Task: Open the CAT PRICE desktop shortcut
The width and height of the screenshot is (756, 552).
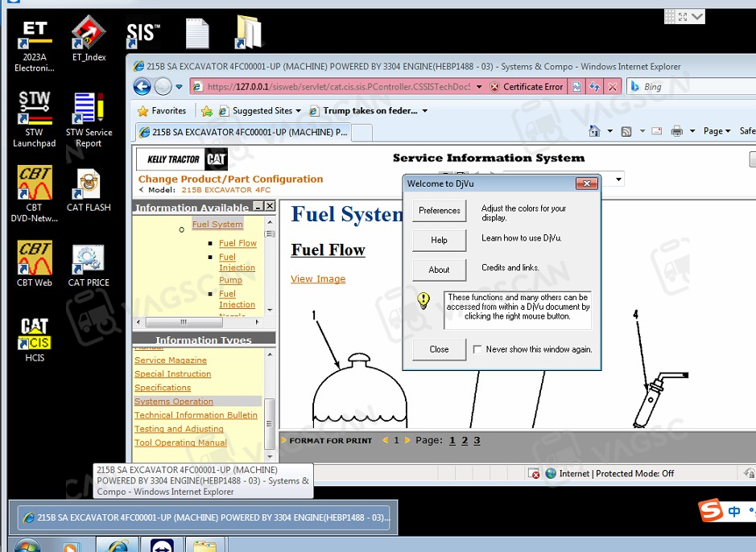Action: (89, 265)
